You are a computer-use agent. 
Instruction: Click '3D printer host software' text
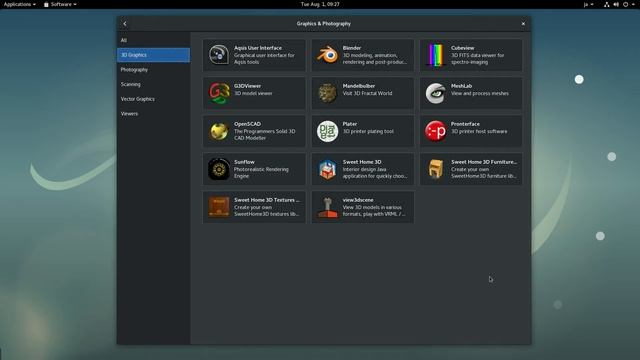(479, 131)
